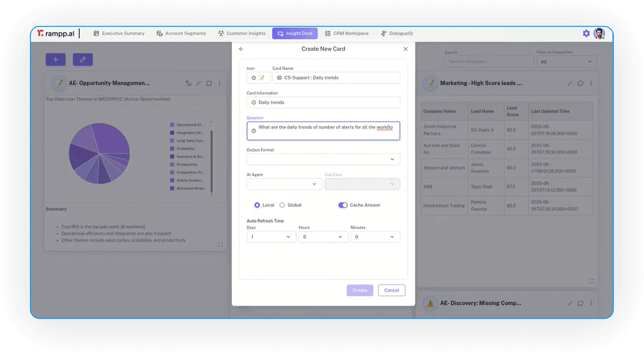This screenshot has height=352, width=644.
Task: Select the star icon in Icon field
Action: 254,78
